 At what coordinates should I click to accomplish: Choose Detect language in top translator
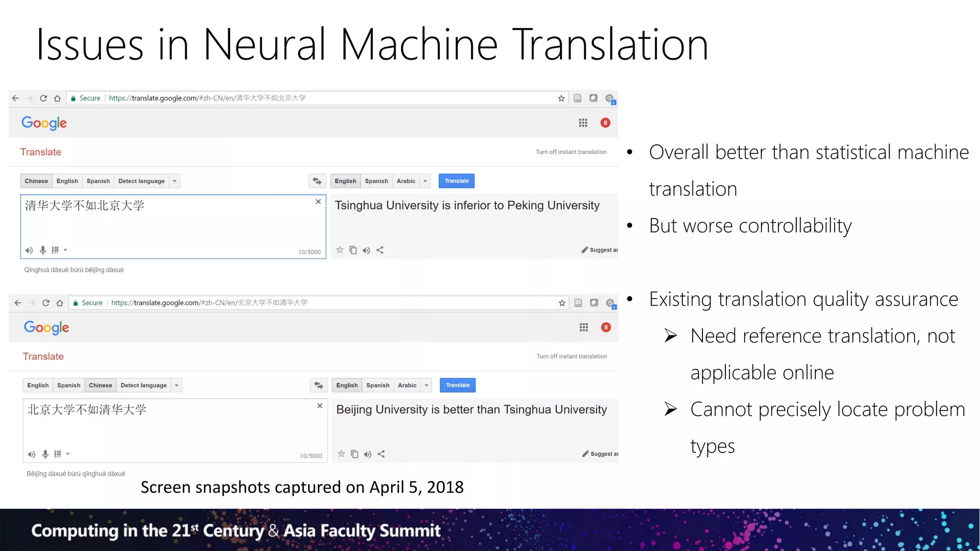(142, 181)
